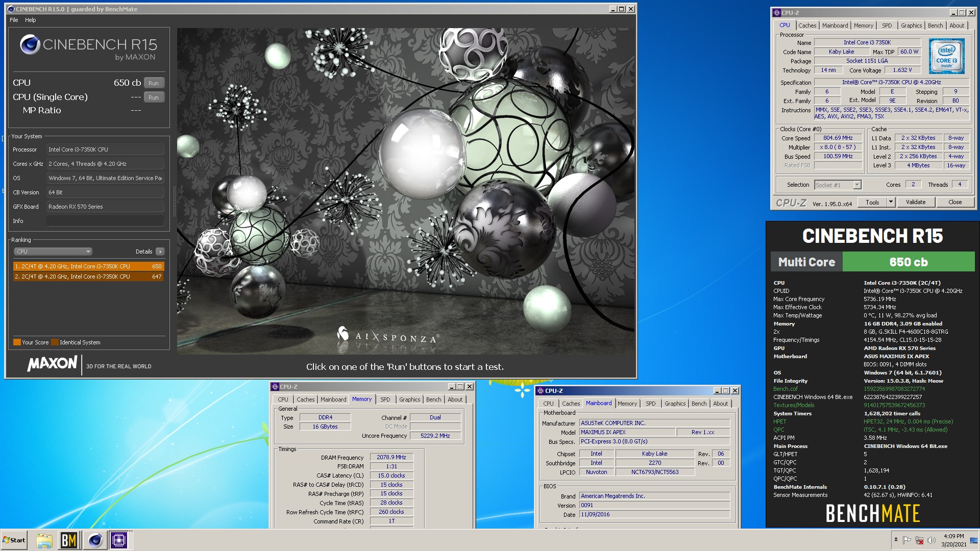Open the Windows Start menu
Viewport: 980px width, 551px height.
tap(14, 540)
